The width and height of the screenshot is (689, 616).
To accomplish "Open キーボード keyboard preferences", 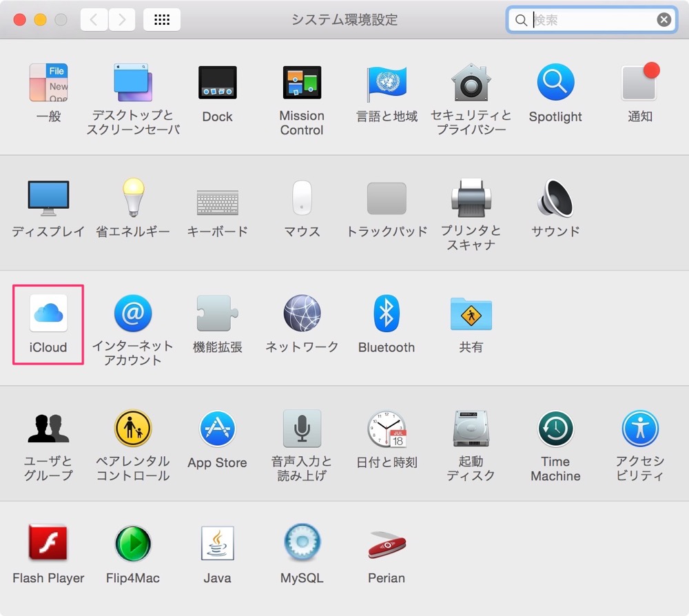I will [218, 202].
